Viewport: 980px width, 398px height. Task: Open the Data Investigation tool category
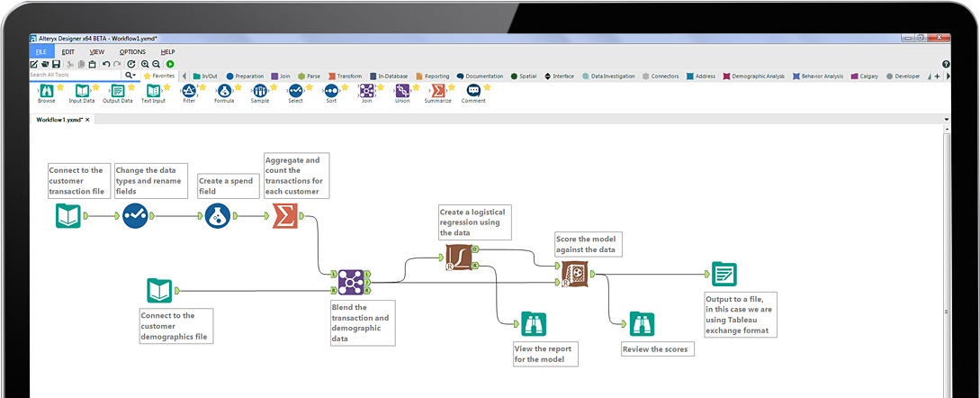click(609, 77)
